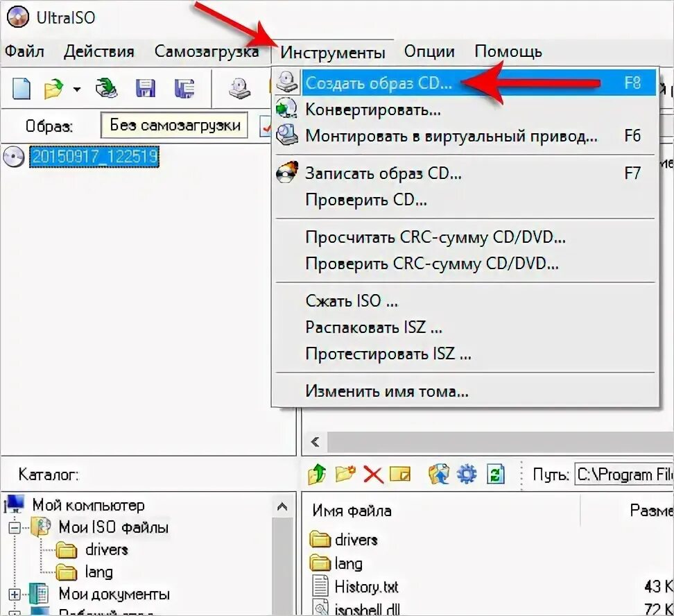The height and width of the screenshot is (616, 674).
Task: Click the disc icon beside 20150917_122519
Action: click(x=14, y=157)
